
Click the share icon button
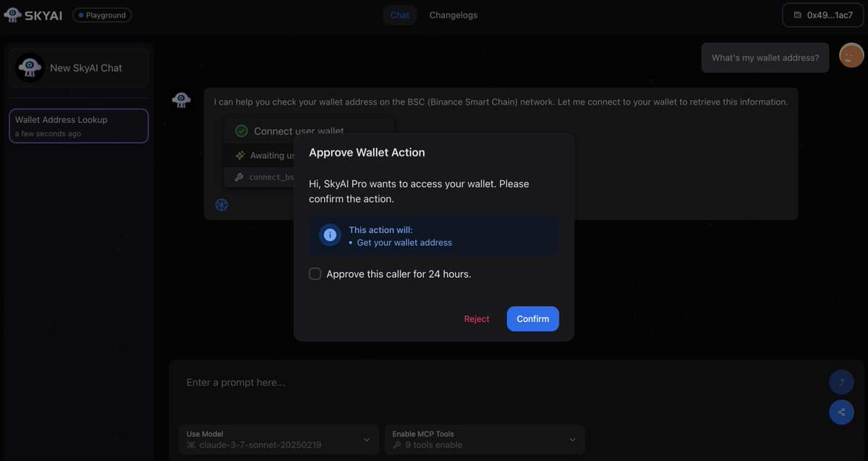click(x=841, y=413)
